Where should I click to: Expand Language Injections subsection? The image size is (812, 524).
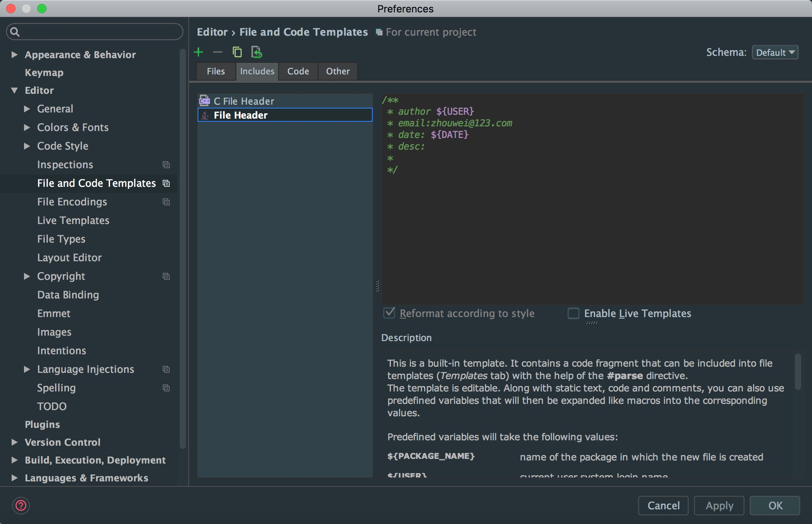(x=27, y=369)
